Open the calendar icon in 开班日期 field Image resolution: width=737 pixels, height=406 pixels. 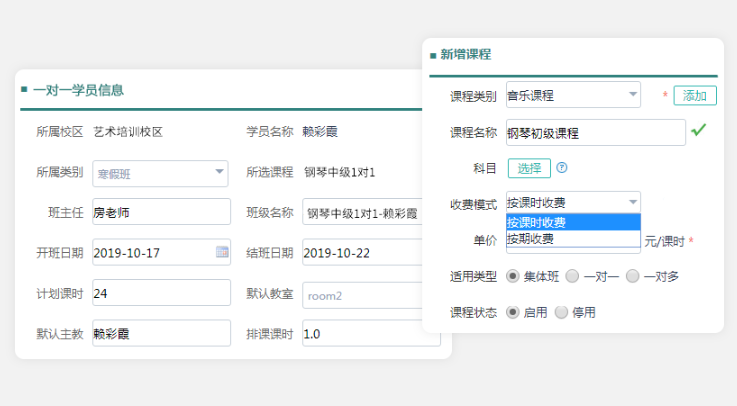click(x=221, y=252)
